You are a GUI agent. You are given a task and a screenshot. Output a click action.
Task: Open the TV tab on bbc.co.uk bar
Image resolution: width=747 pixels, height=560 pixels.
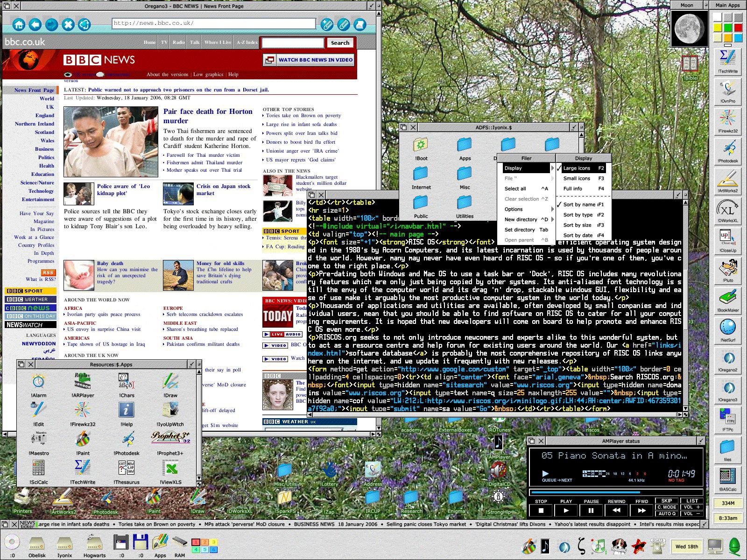pos(164,42)
